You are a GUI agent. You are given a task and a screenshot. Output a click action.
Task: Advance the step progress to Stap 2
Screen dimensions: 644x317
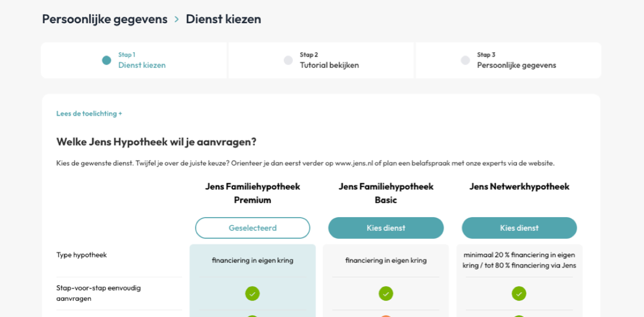click(321, 60)
